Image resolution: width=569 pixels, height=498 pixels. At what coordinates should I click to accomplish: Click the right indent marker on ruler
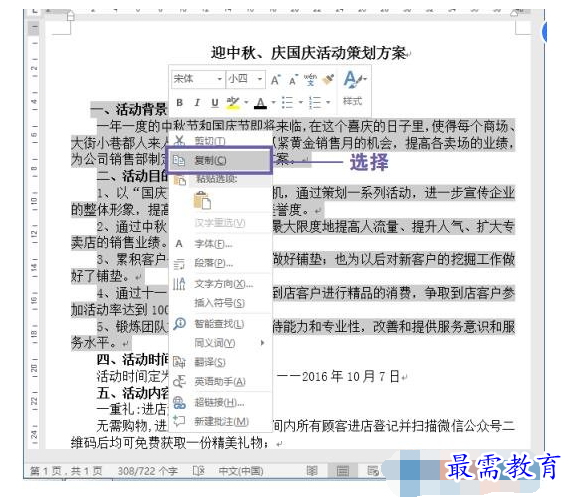click(514, 13)
